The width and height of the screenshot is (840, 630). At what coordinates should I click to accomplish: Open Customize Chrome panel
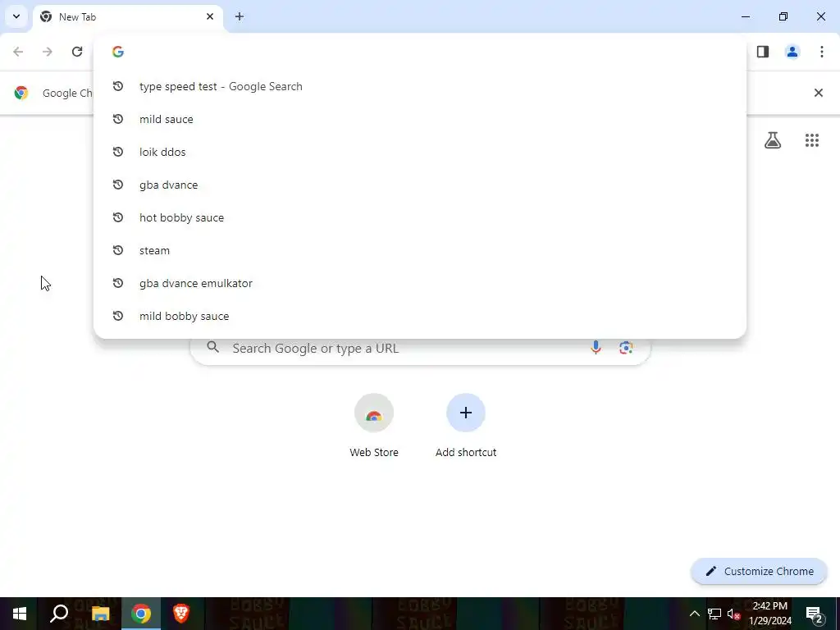pyautogui.click(x=759, y=571)
